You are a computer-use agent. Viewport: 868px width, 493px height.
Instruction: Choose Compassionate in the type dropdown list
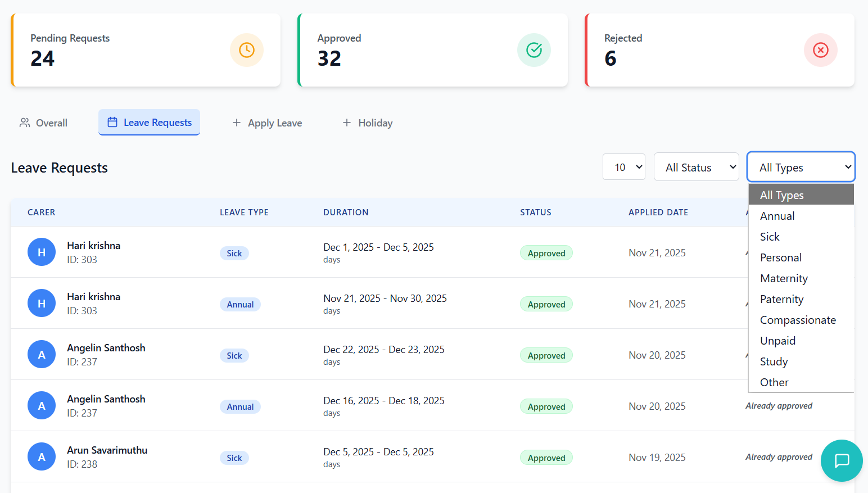pyautogui.click(x=798, y=320)
